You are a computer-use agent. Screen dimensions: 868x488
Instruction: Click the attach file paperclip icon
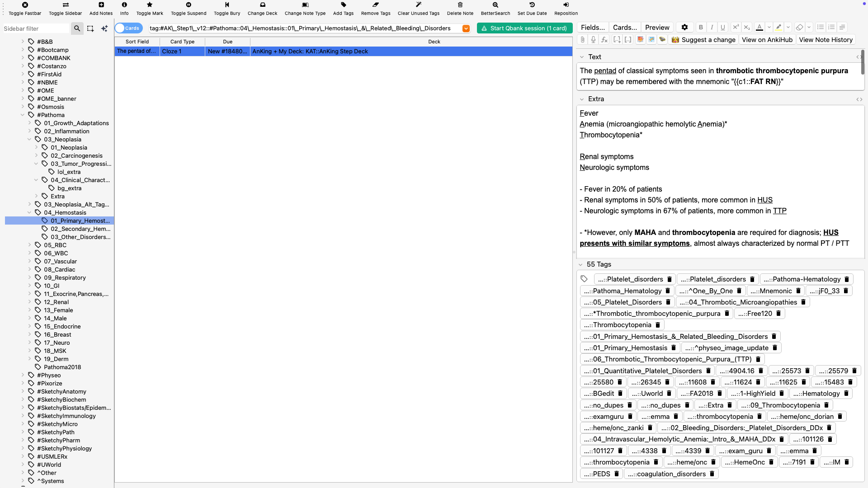coord(582,40)
